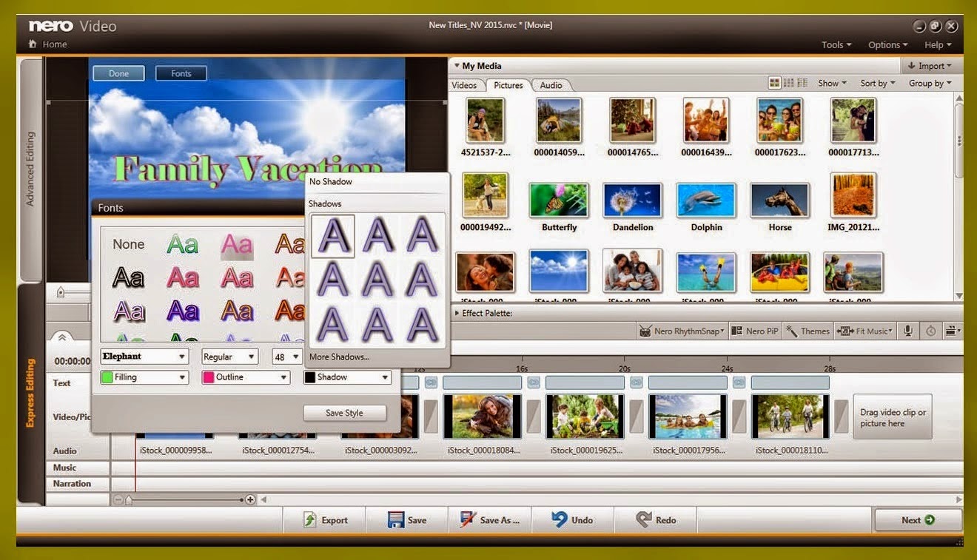This screenshot has width=977, height=560.
Task: Click the Drag video clip drop zone
Action: [x=893, y=417]
